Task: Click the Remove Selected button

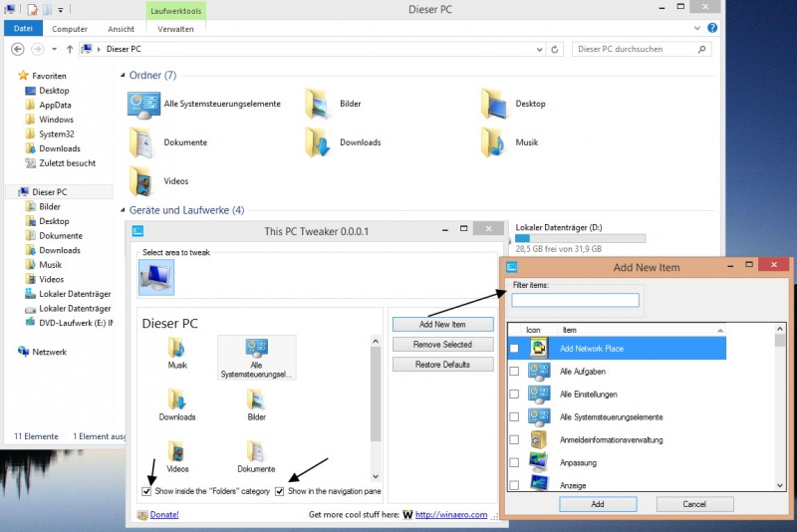Action: pos(442,345)
